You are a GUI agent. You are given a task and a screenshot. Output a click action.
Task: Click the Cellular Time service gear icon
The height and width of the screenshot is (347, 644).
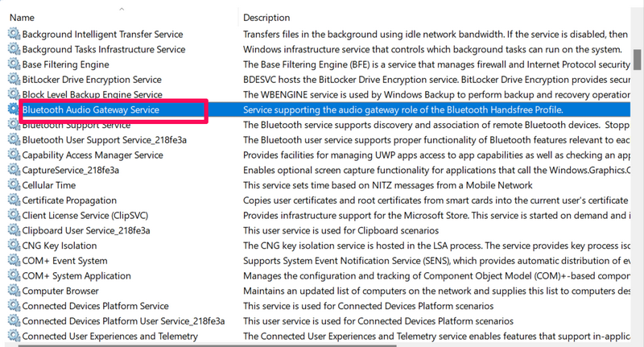tap(14, 185)
